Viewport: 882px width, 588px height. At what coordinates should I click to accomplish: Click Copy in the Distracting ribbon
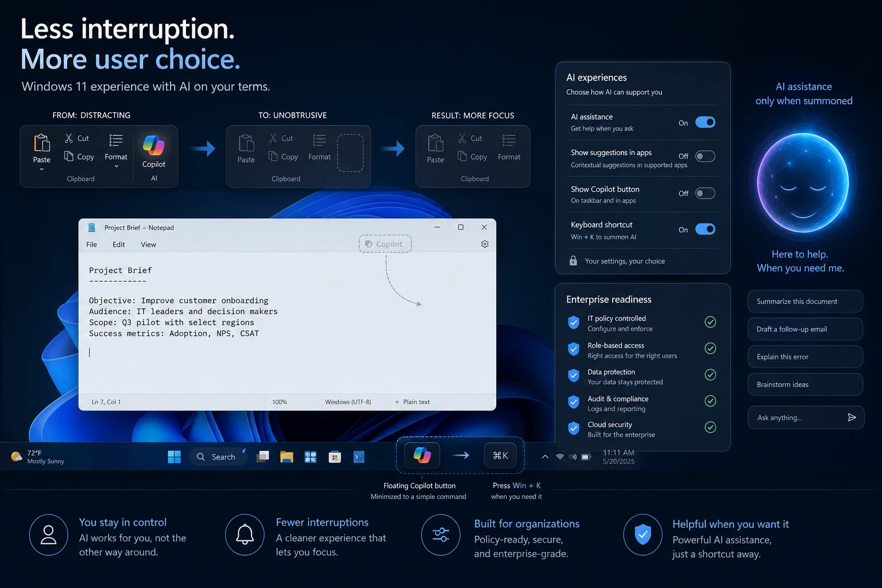pos(79,157)
